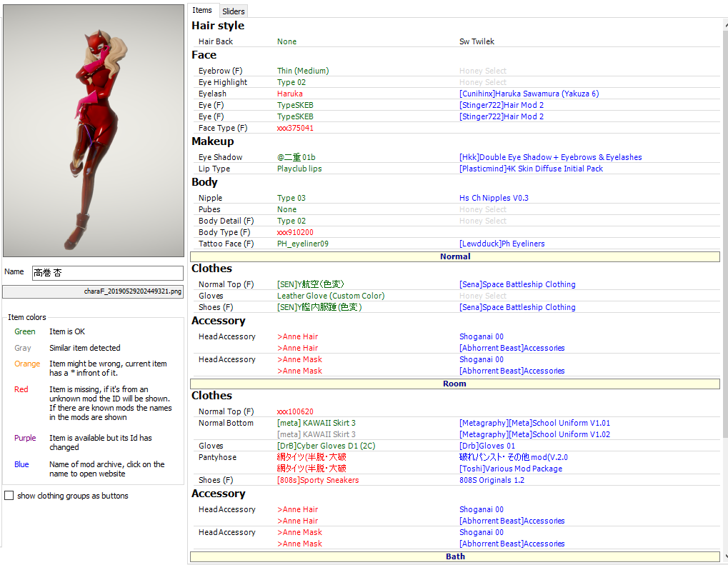
Task: Click the Room clothing group header
Action: tap(455, 384)
